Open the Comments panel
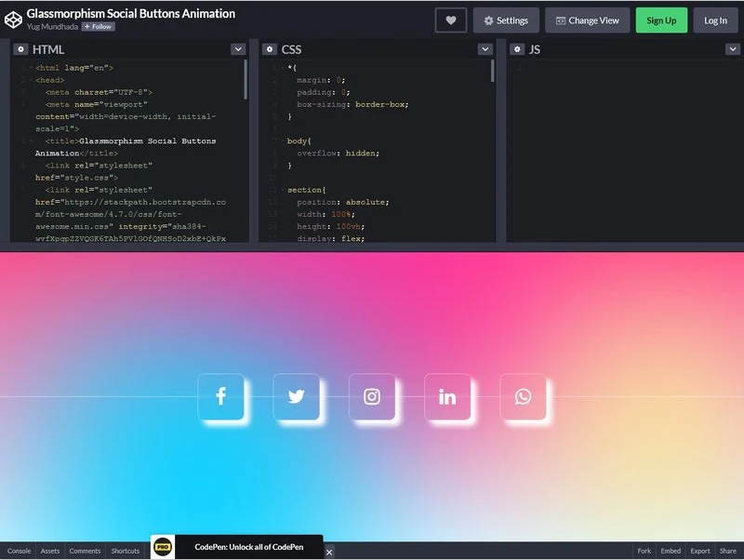Viewport: 744px width, 560px height. click(x=85, y=551)
